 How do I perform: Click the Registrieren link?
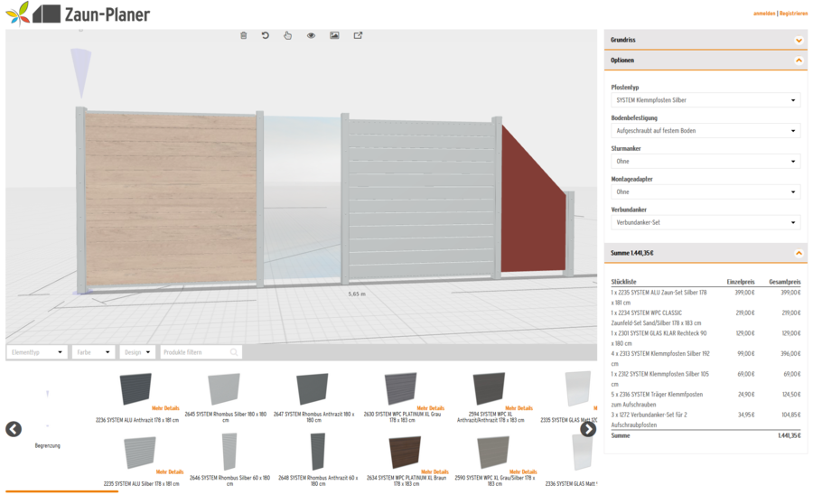[793, 14]
